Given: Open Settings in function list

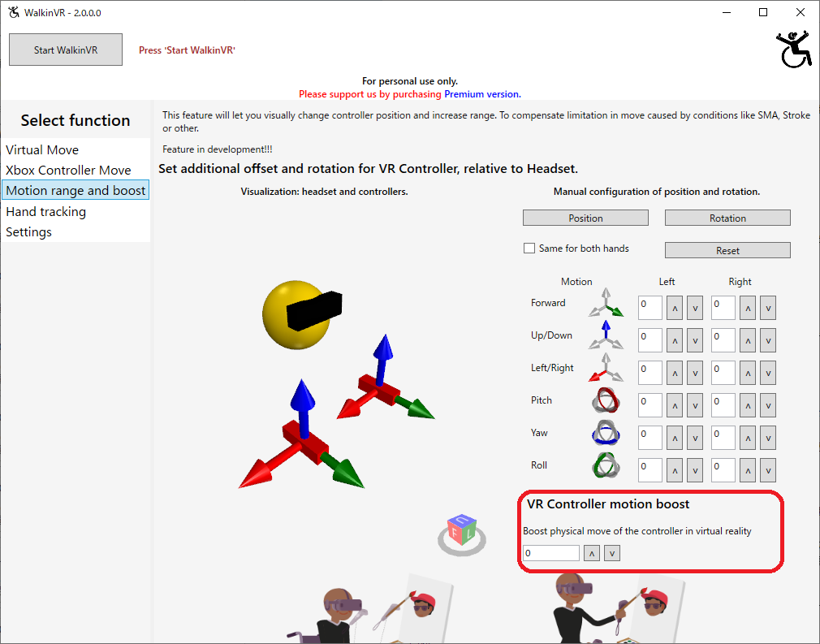Looking at the screenshot, I should click(x=28, y=231).
